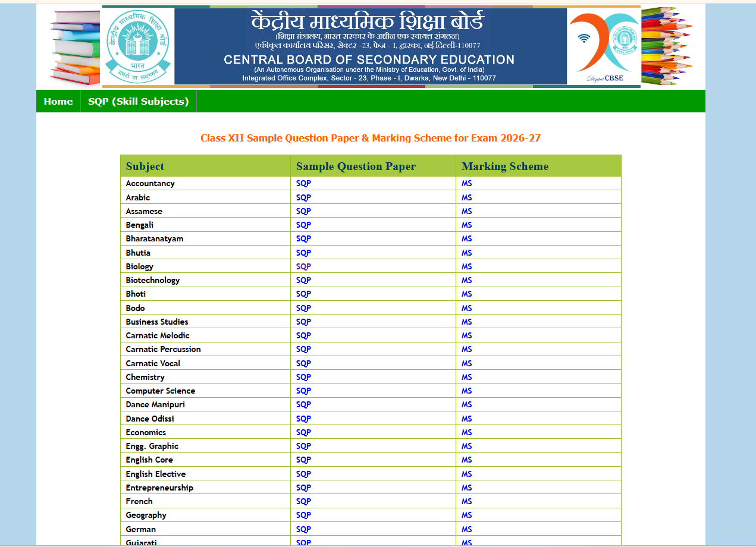Open Bhutia MS link
Screen dimensions: 756x547
467,253
